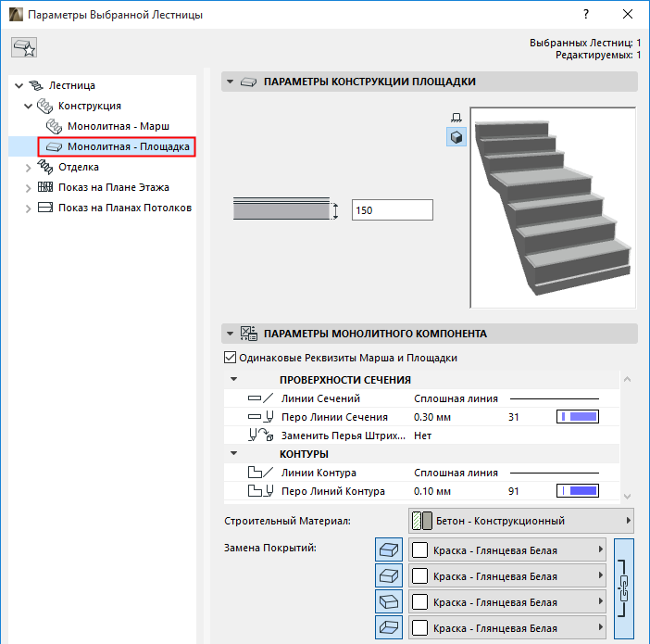Collapse ПРОВЕРХНОСТИ СЕЧЕНИЯ group

coord(234,379)
